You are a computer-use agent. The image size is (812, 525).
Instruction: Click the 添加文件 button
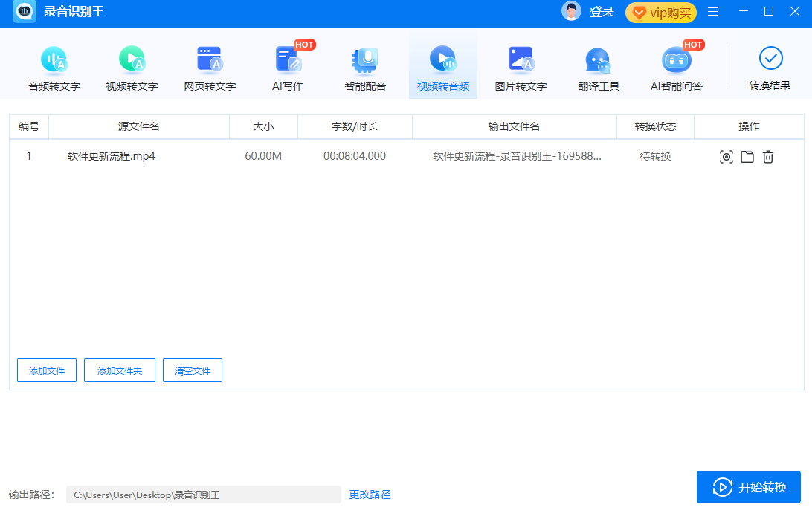[x=47, y=370]
